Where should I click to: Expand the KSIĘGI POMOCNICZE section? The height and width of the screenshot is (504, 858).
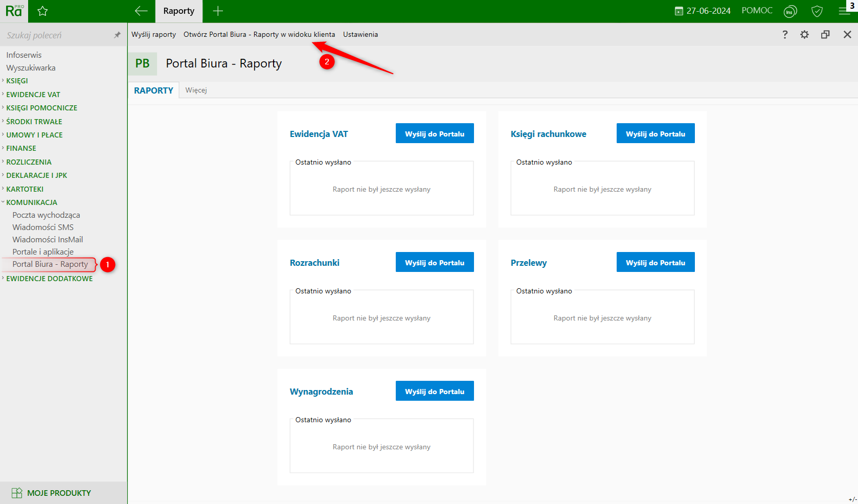(41, 108)
